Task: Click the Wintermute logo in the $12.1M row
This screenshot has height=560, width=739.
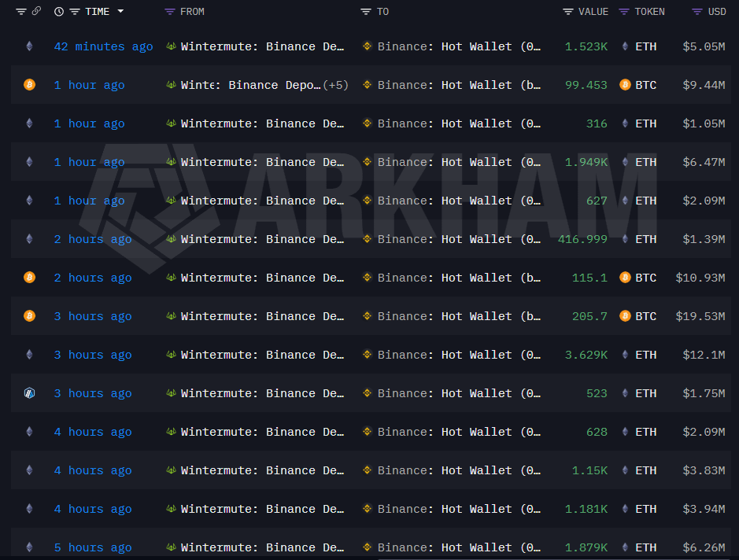Action: [x=171, y=354]
